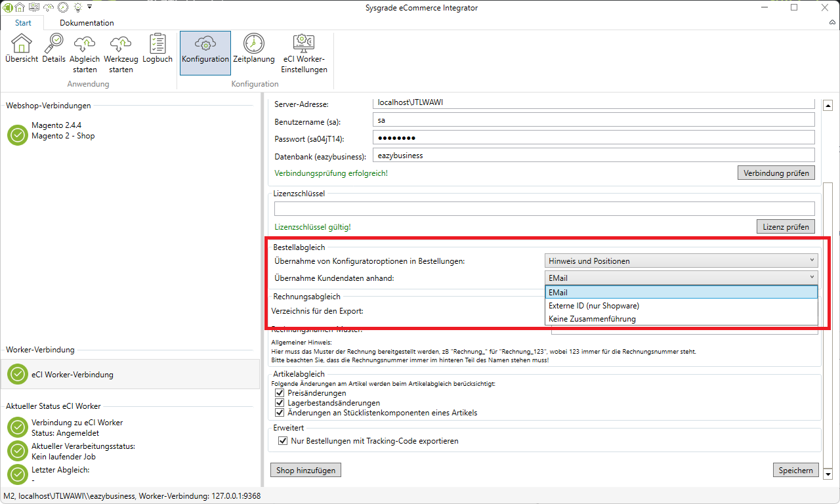Start sync via Abgleich starten icon
The width and height of the screenshot is (840, 504).
(85, 45)
